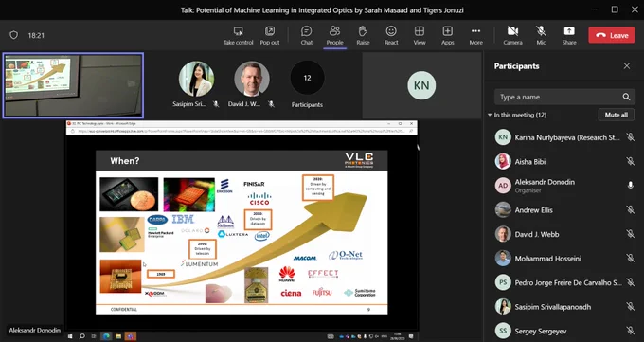Open the Share content tray

tap(569, 36)
